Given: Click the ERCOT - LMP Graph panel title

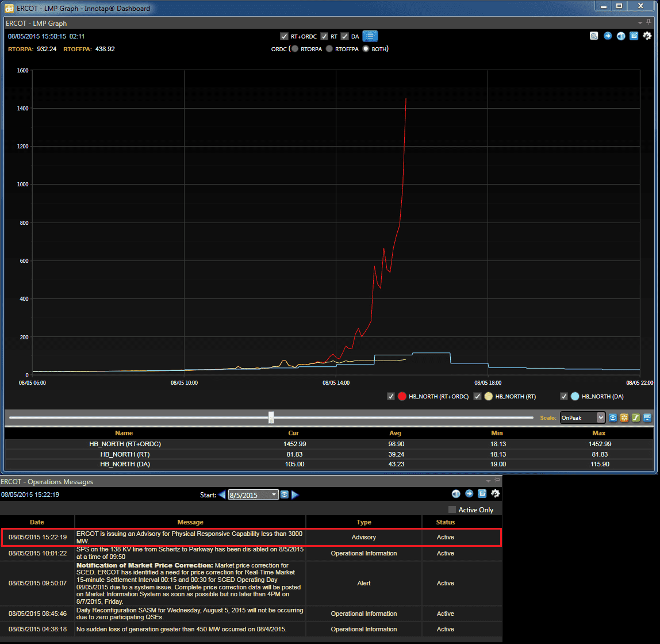Looking at the screenshot, I should (x=36, y=23).
